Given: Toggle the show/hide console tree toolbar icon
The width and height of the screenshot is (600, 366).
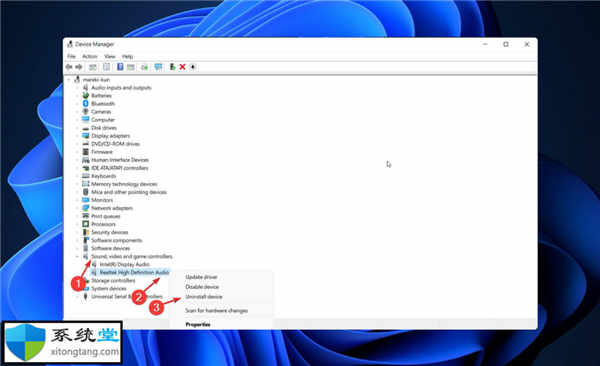Looking at the screenshot, I should coord(93,67).
